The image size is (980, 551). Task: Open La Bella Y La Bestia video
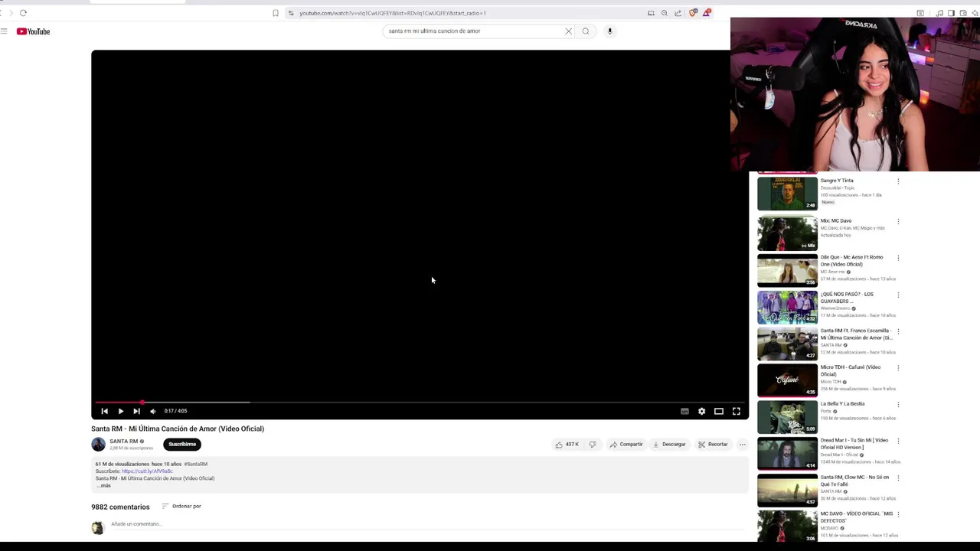pos(787,417)
